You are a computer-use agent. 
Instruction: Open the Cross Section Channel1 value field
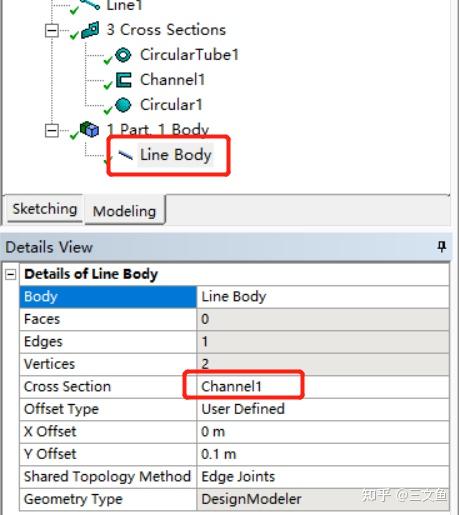click(323, 387)
